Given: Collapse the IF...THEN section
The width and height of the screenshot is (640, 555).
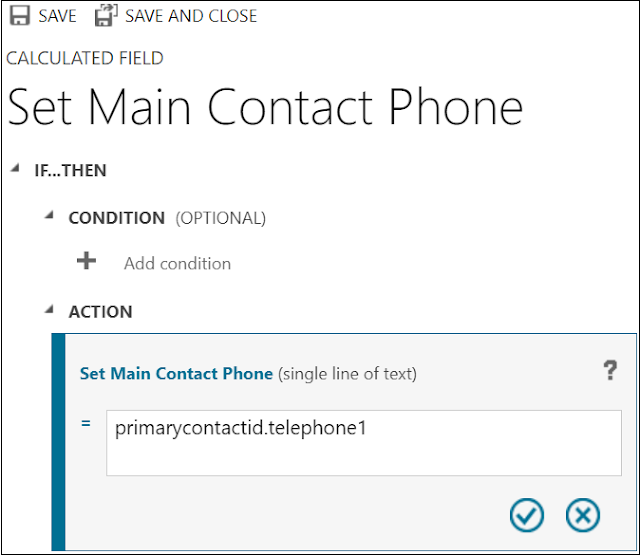Looking at the screenshot, I should [x=15, y=168].
